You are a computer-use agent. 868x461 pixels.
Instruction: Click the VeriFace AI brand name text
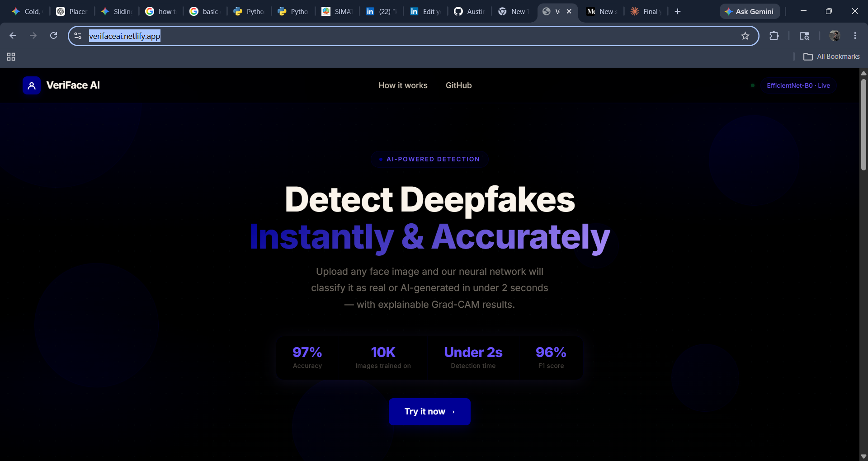click(x=73, y=85)
